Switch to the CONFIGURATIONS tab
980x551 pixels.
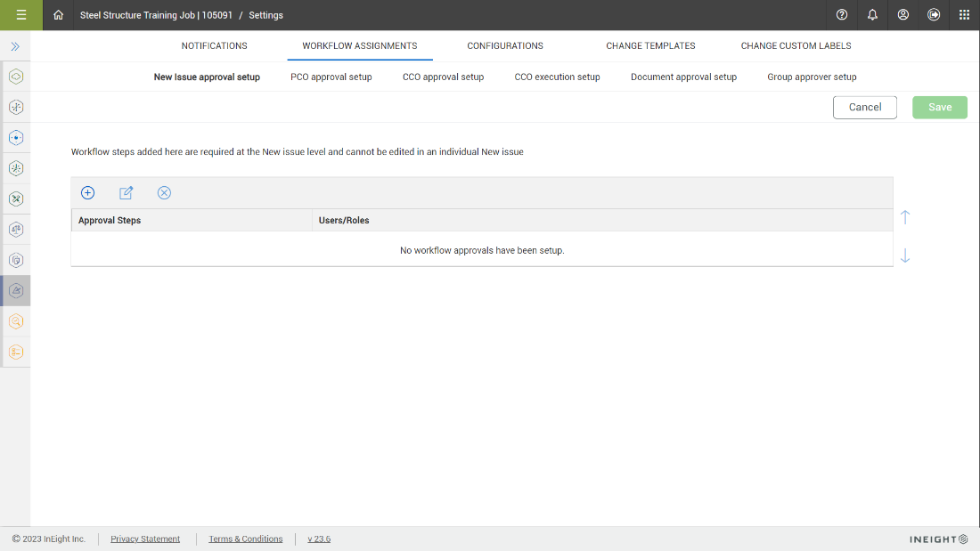(x=505, y=45)
